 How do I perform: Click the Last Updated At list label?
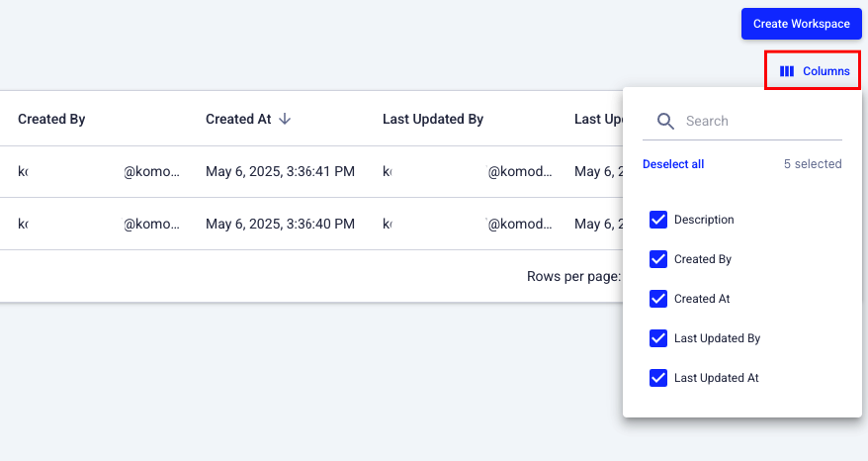(x=717, y=378)
